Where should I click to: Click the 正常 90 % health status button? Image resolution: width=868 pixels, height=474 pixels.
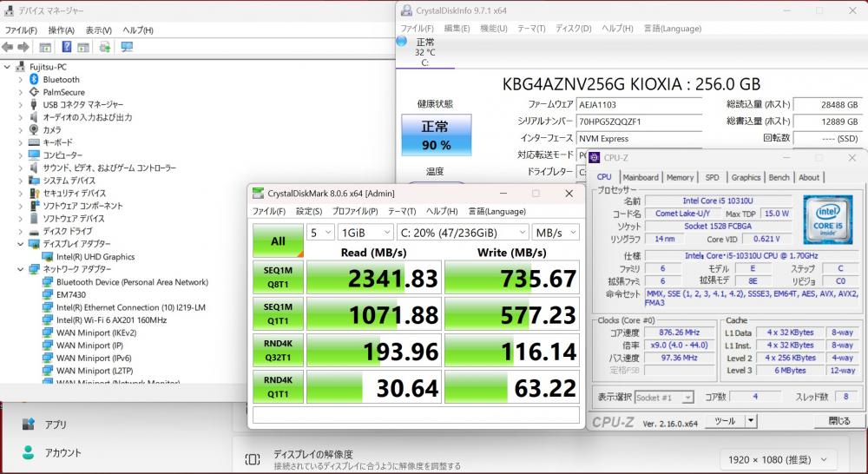point(437,135)
